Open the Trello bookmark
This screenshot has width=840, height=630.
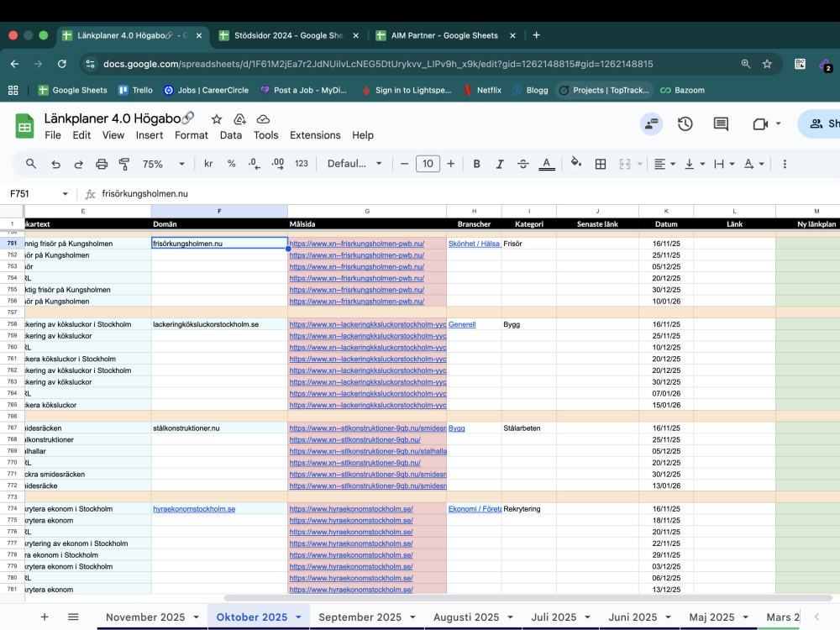click(x=135, y=90)
